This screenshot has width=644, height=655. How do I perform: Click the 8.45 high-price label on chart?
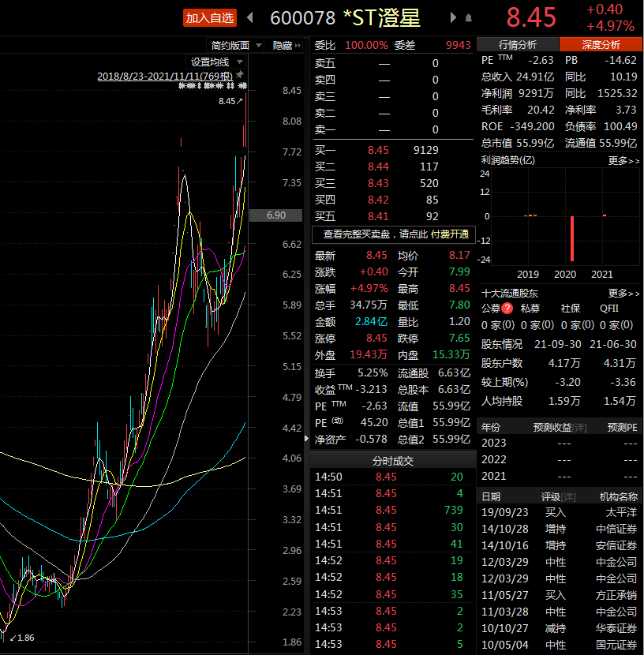(x=230, y=101)
